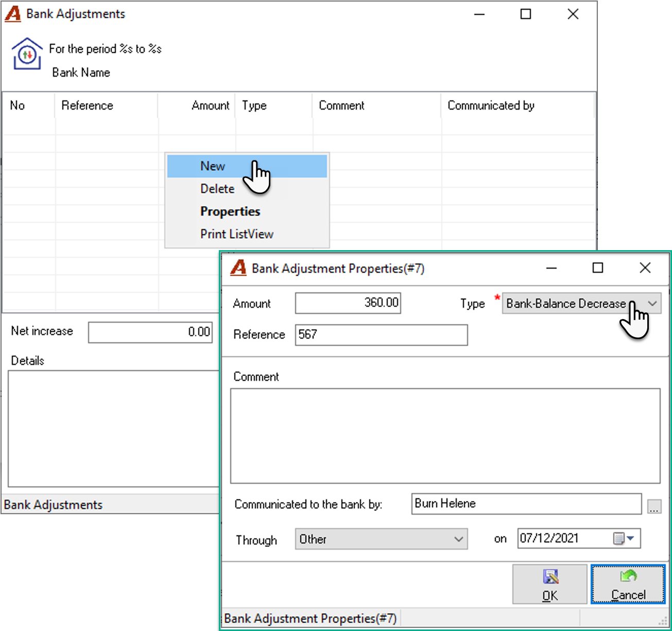Click the Type column header in the list
672x631 pixels.
pos(274,106)
